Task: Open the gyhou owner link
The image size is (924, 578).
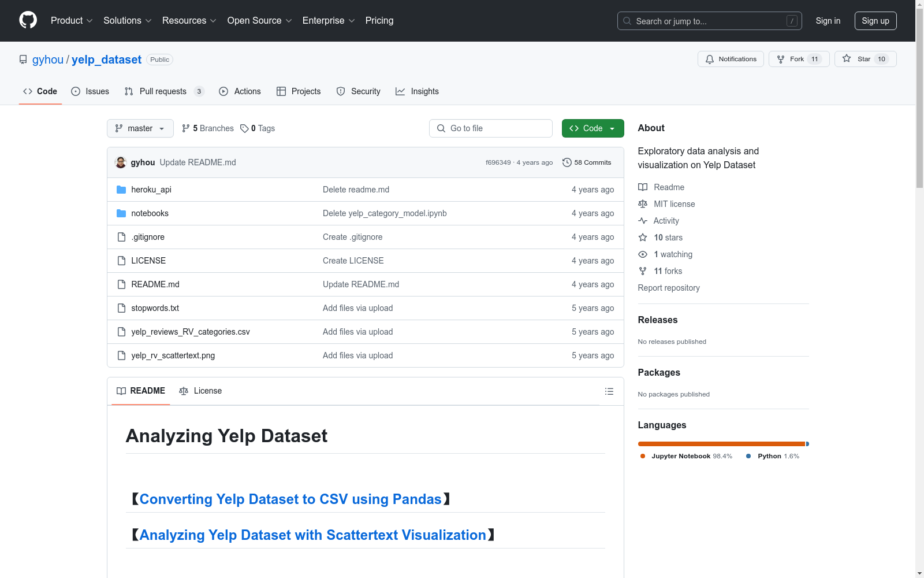Action: [x=48, y=60]
